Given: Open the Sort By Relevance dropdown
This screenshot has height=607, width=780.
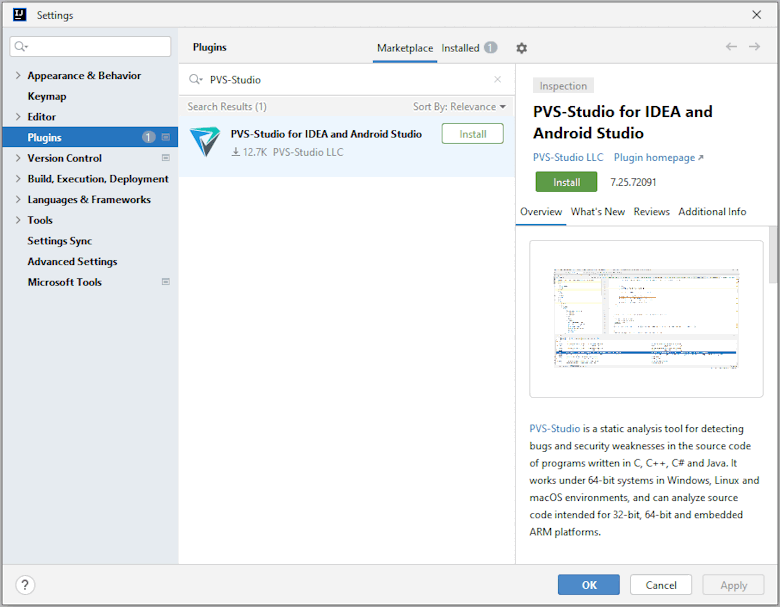Looking at the screenshot, I should point(459,107).
